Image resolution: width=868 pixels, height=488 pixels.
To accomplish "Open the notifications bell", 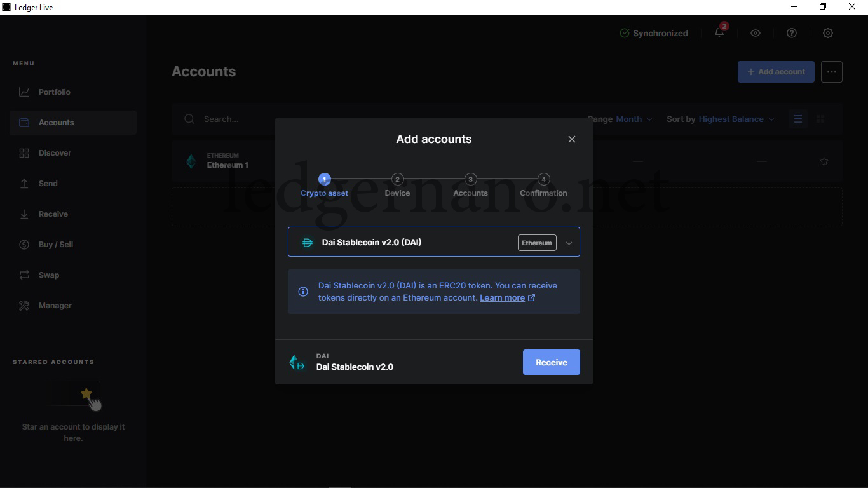I will click(x=719, y=33).
